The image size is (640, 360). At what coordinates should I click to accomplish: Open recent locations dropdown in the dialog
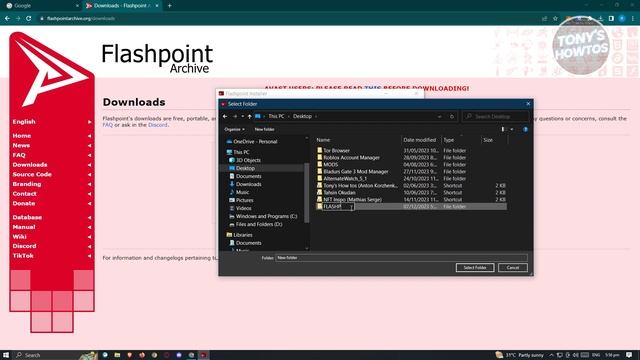pyautogui.click(x=242, y=116)
